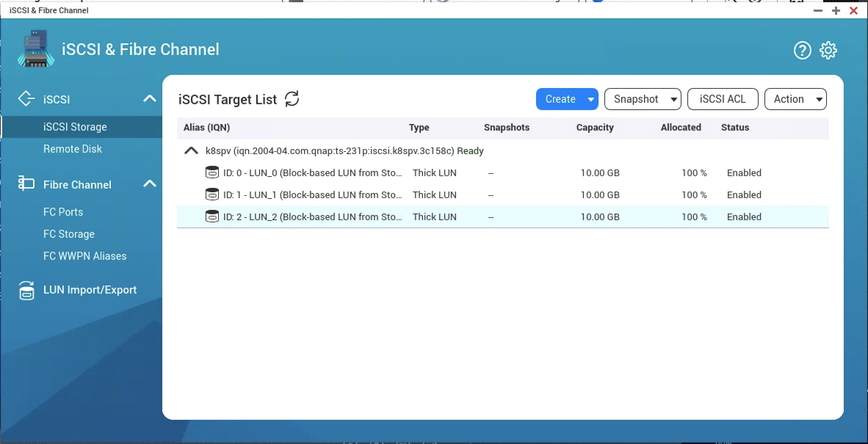Click the disk icon for LUN_2
This screenshot has height=444, width=868.
coord(212,216)
